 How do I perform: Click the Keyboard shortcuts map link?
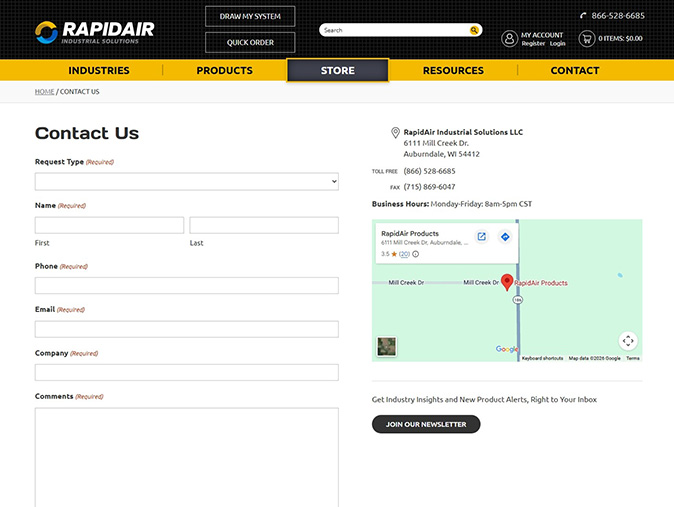542,358
